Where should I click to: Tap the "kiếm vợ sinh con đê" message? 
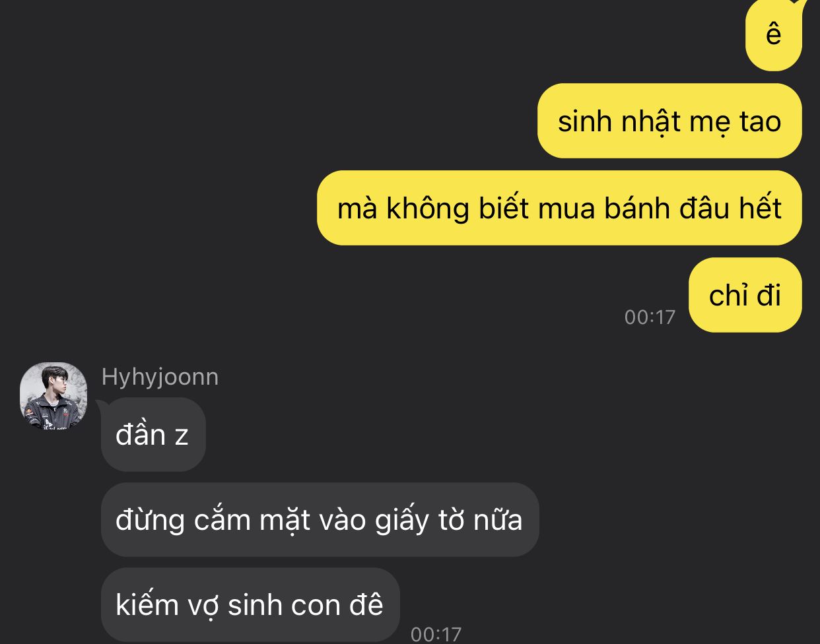pos(250,604)
